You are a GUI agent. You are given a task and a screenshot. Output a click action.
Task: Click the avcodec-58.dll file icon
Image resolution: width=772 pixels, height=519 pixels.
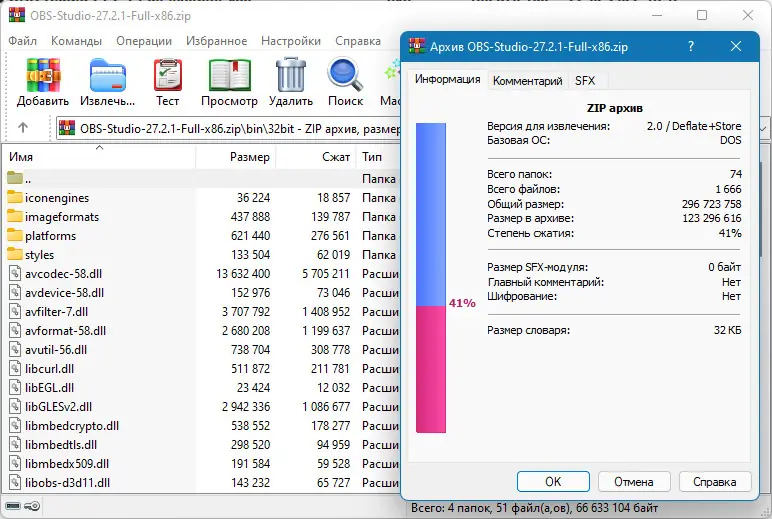click(x=15, y=273)
